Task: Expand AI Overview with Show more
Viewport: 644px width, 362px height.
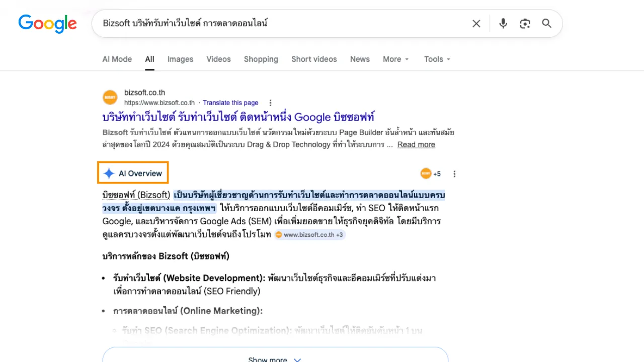Action: (x=275, y=359)
